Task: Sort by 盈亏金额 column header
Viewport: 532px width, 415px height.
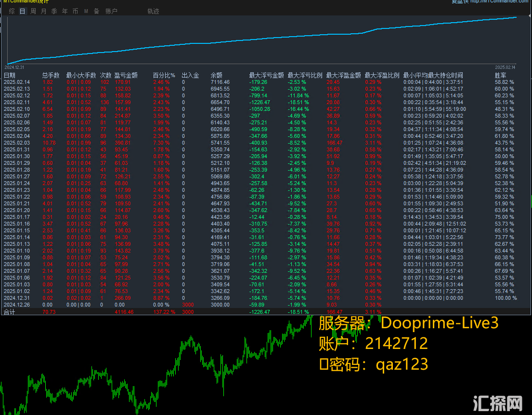Action: click(126, 75)
